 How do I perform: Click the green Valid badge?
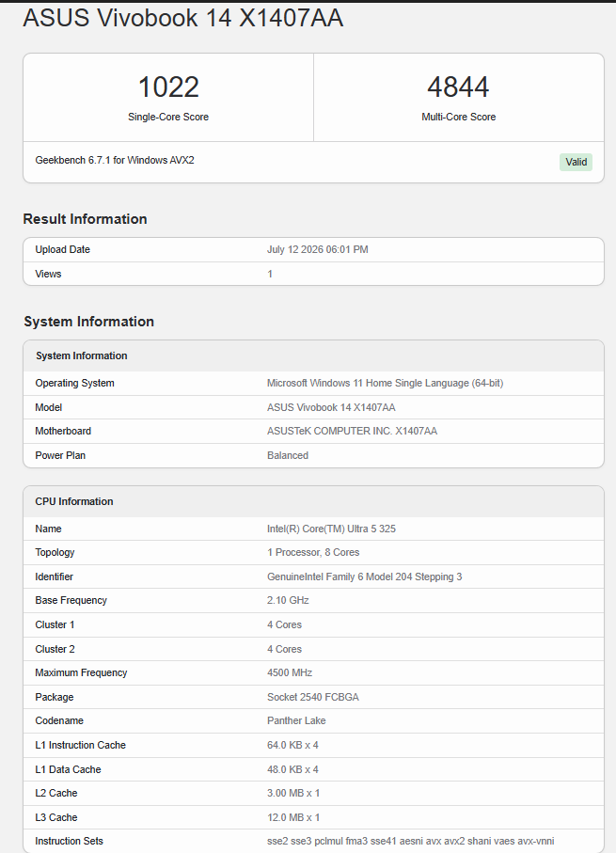click(x=576, y=162)
